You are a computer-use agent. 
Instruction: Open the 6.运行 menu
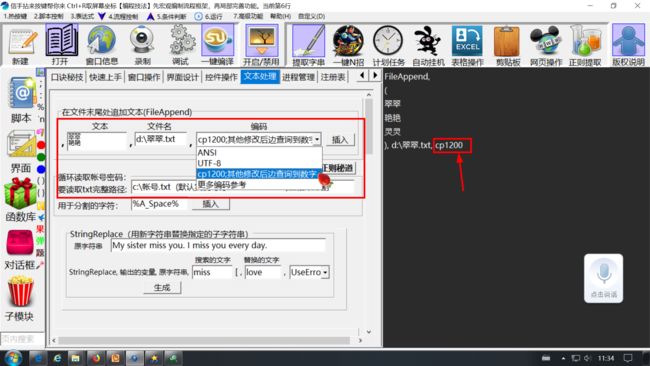pos(213,16)
